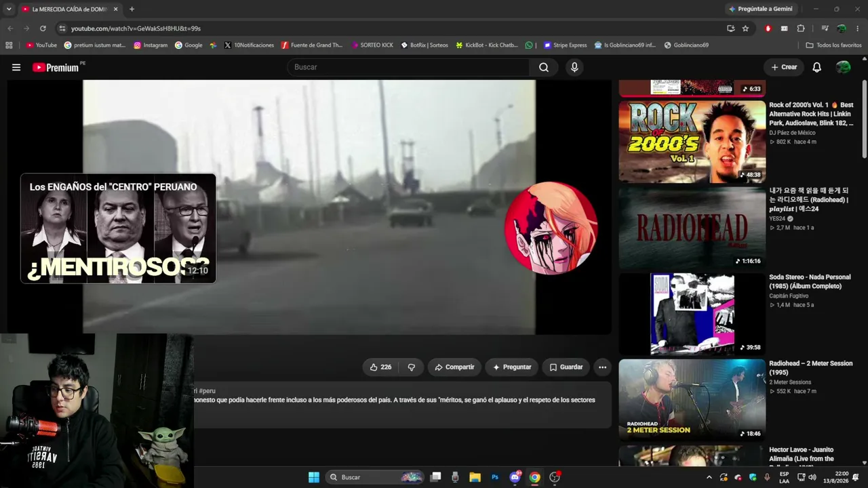Image resolution: width=868 pixels, height=488 pixels.
Task: Go to YouTube Premium home logo
Action: click(x=56, y=67)
